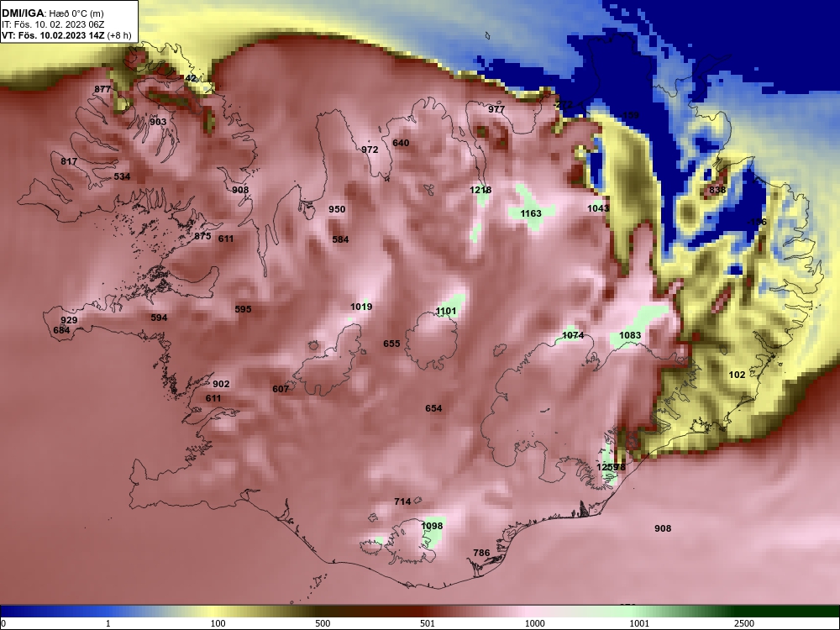Image resolution: width=840 pixels, height=630 pixels.
Task: Click the 42 label near the northwest coast
Action: [191, 78]
